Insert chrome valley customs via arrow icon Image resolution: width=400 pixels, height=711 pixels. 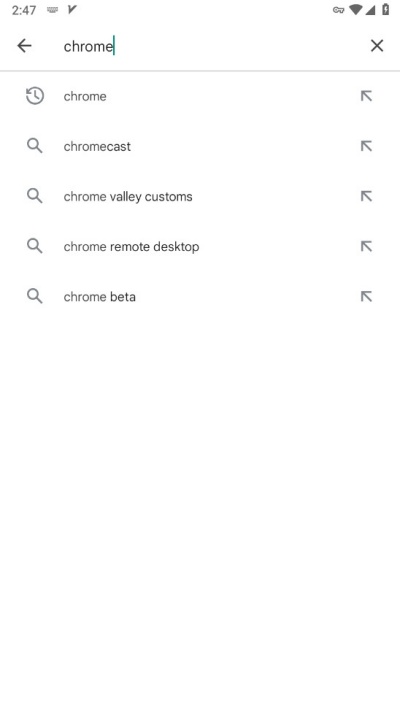[x=366, y=196]
